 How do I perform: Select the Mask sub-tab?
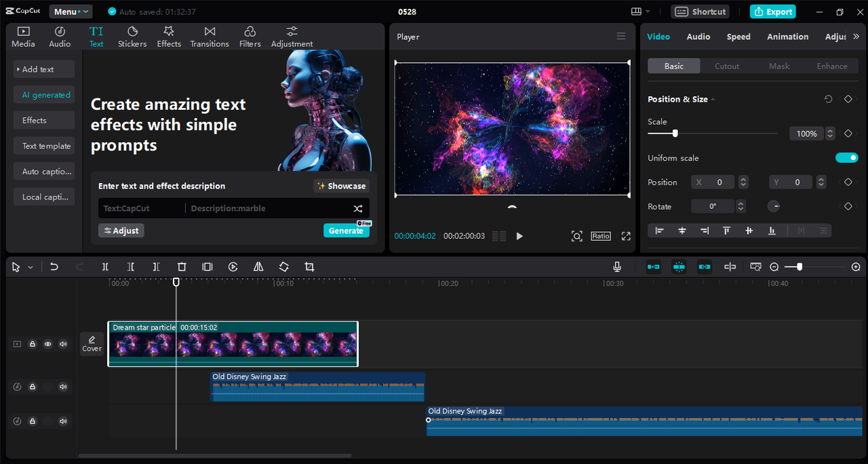click(779, 66)
